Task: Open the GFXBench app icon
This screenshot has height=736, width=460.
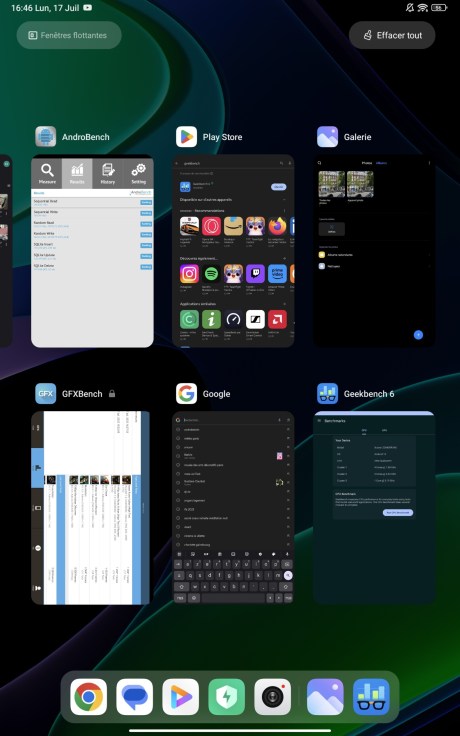Action: (46, 393)
